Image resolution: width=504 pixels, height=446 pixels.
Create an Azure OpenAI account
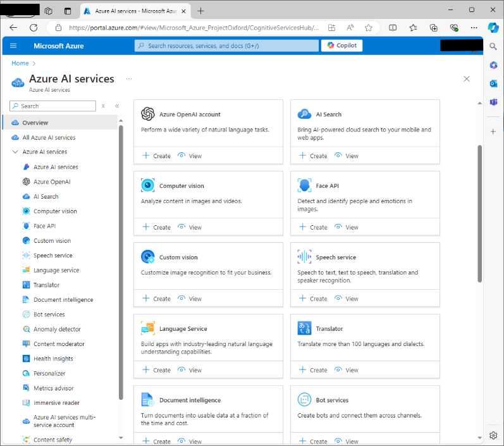[157, 156]
